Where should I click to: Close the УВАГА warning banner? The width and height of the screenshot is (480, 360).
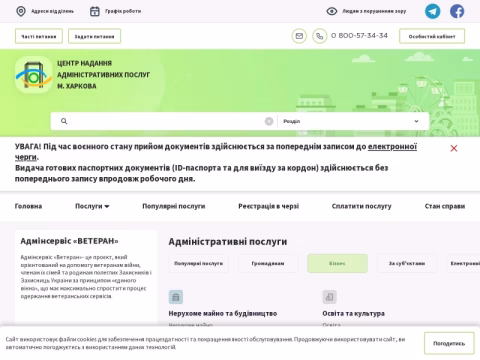pos(454,148)
